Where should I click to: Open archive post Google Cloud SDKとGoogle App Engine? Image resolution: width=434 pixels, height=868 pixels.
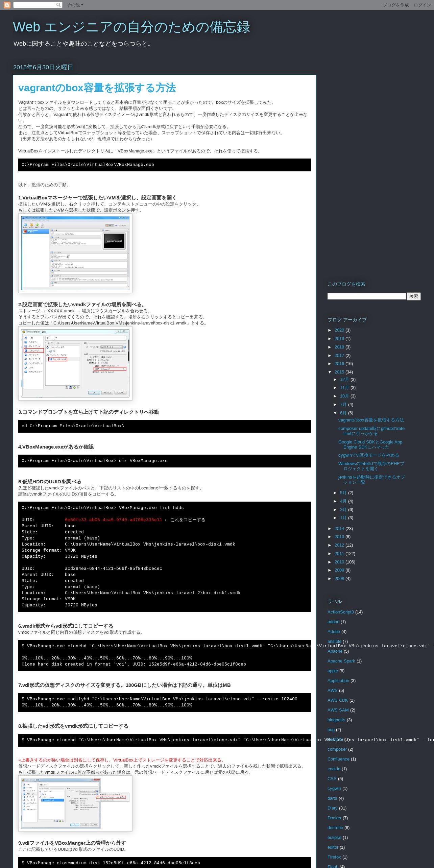(x=370, y=444)
